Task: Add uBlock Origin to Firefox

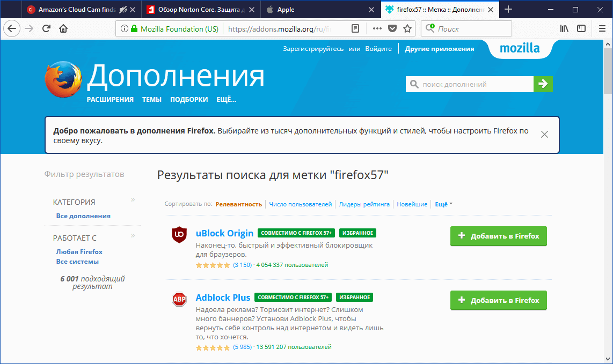Action: coord(498,236)
